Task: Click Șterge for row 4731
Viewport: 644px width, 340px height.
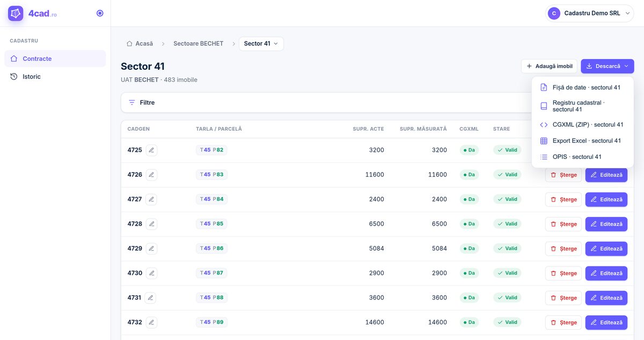Action: coord(563,298)
